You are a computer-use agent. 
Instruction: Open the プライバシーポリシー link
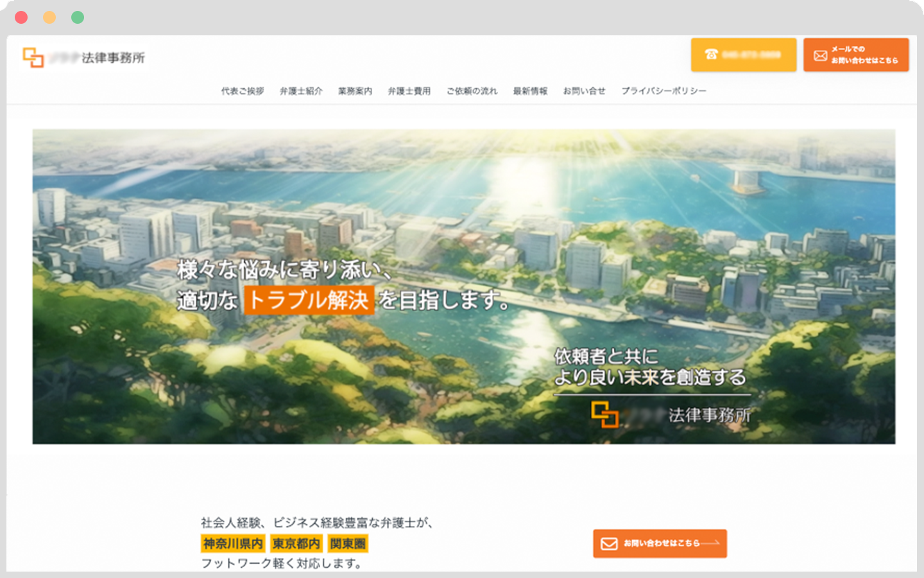(x=663, y=91)
